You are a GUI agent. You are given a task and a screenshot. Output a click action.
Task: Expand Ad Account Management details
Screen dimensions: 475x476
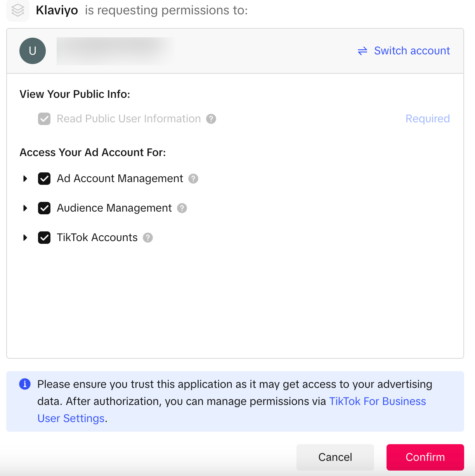pos(25,179)
